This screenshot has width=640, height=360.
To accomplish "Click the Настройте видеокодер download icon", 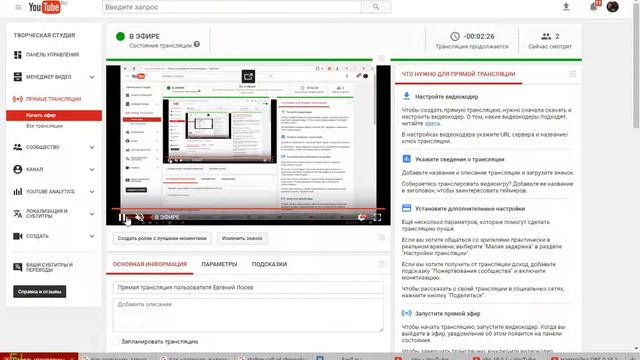I will click(406, 96).
